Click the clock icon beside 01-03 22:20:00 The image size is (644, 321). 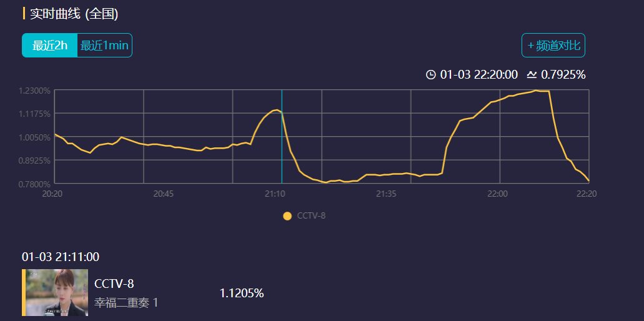pos(431,75)
